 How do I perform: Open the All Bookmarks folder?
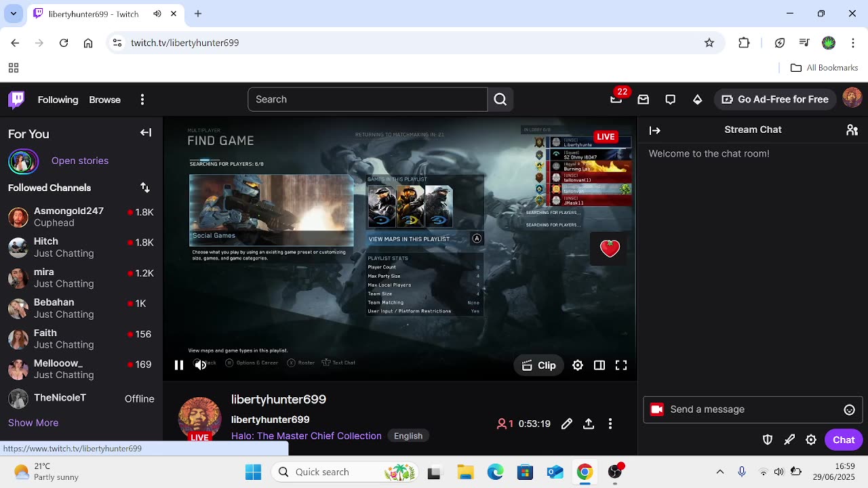(x=825, y=68)
